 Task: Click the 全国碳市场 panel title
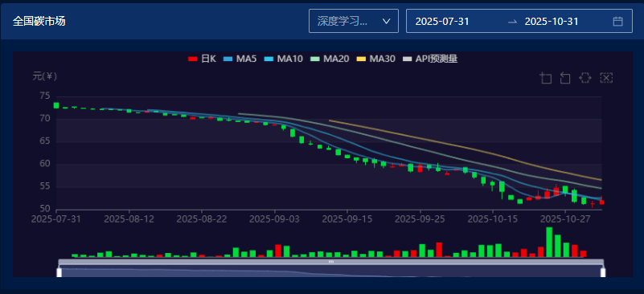tap(39, 22)
